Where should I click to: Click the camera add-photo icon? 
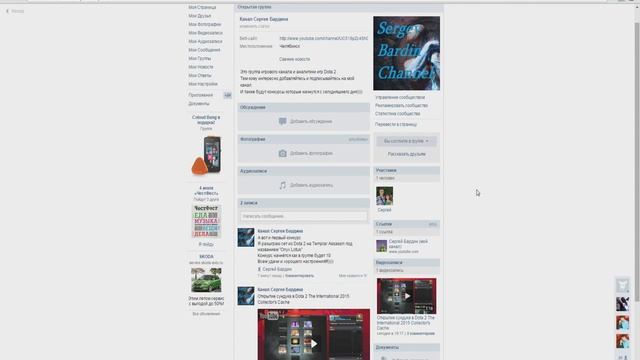[282, 153]
